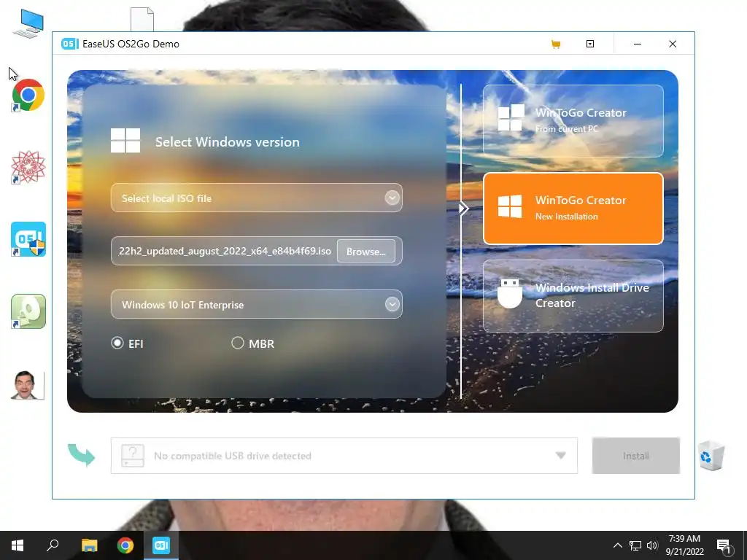Select WinToGo Creator New Installation
The width and height of the screenshot is (747, 560).
coord(573,208)
